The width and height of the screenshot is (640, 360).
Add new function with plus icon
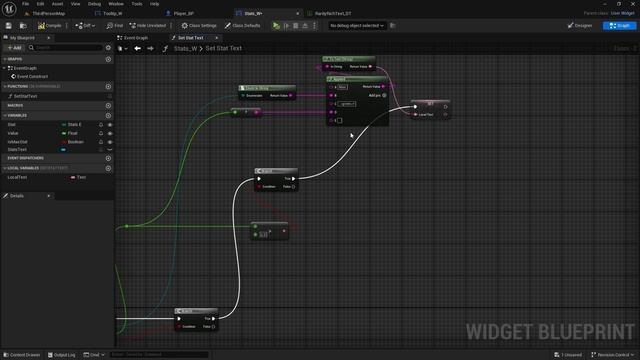(x=108, y=87)
